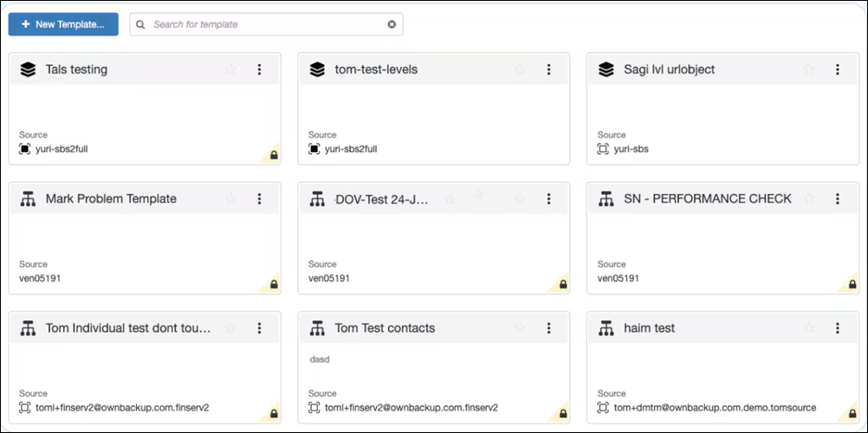Click source icon beside Tals testing yuri-sbs2full
This screenshot has height=433, width=868.
click(25, 149)
